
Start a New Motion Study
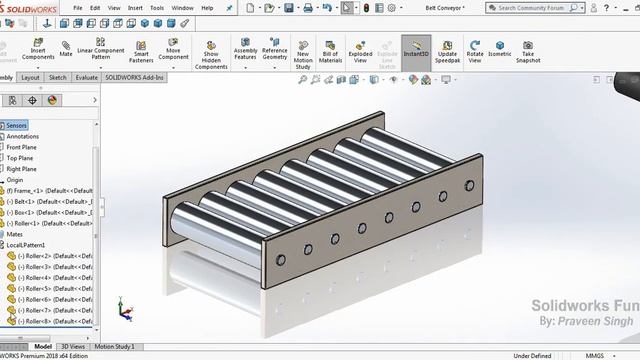pos(303,55)
